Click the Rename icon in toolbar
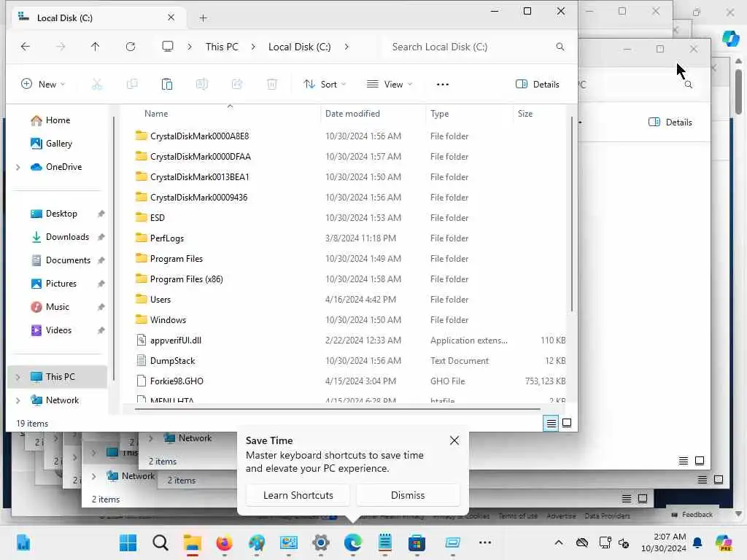Image resolution: width=747 pixels, height=560 pixels. (202, 85)
